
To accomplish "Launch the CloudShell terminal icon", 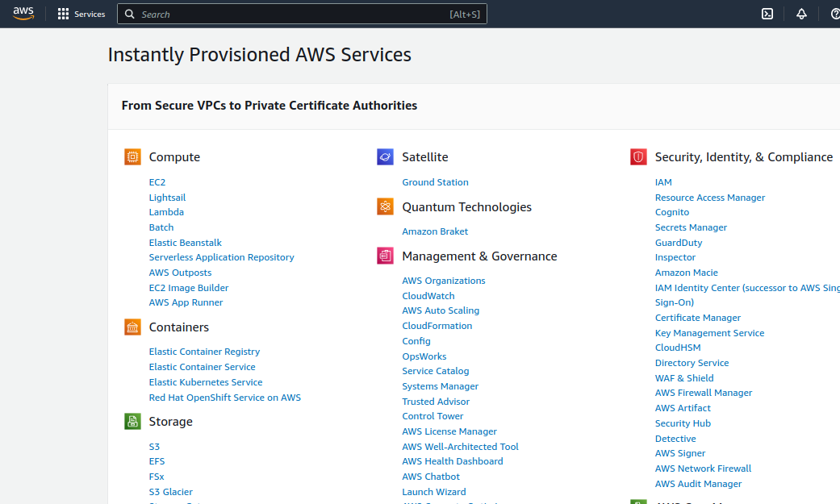I will pos(767,14).
